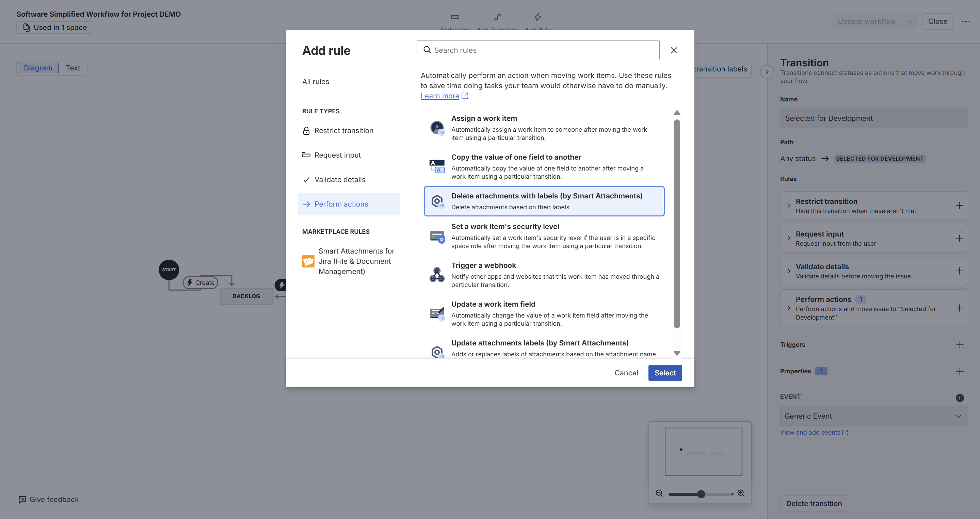Click the Copy field value rule icon
This screenshot has width=980, height=519.
tap(437, 166)
